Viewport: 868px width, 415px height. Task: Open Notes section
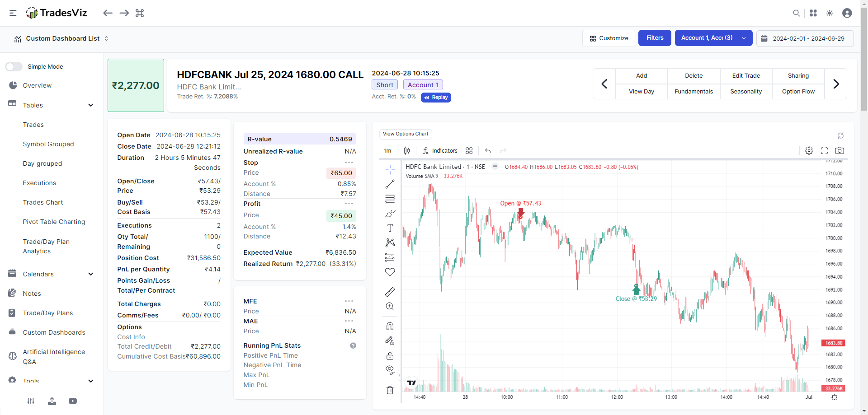(32, 294)
